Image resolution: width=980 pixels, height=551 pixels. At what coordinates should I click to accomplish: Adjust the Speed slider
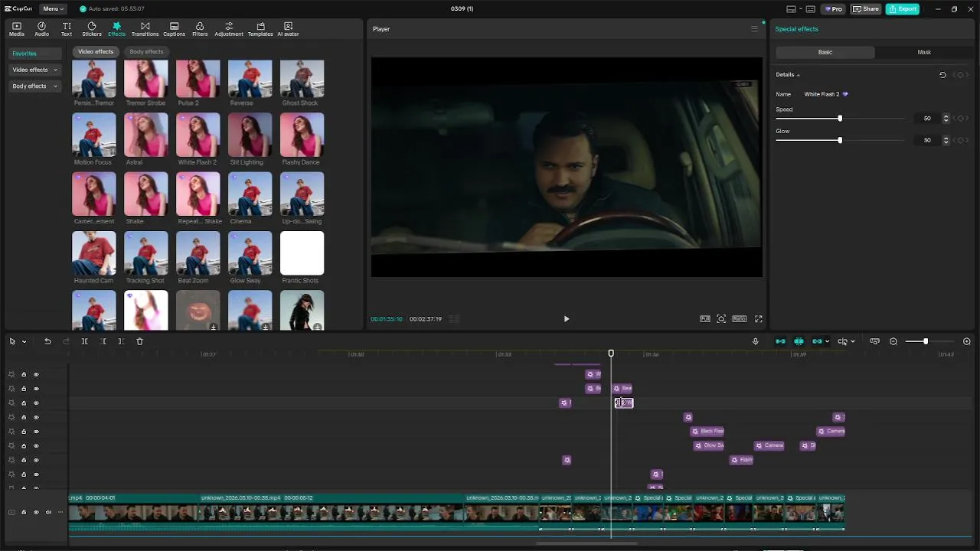(x=840, y=119)
